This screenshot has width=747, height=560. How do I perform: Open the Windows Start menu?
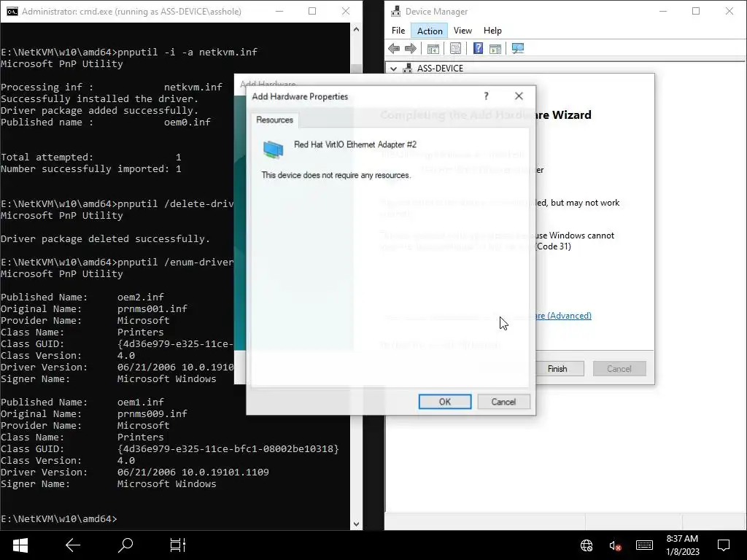tap(20, 545)
